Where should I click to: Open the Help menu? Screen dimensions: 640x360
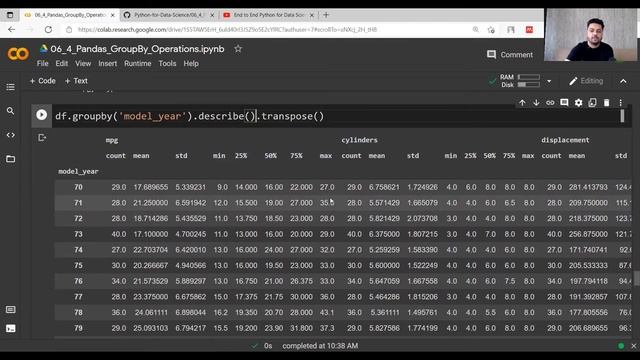191,64
